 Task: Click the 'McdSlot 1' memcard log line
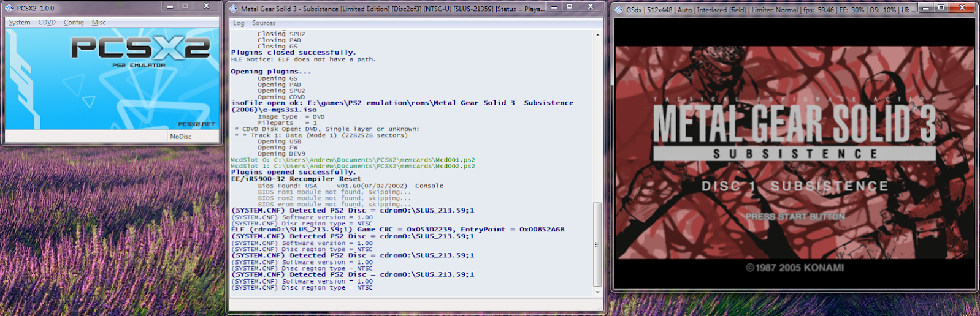click(x=353, y=166)
